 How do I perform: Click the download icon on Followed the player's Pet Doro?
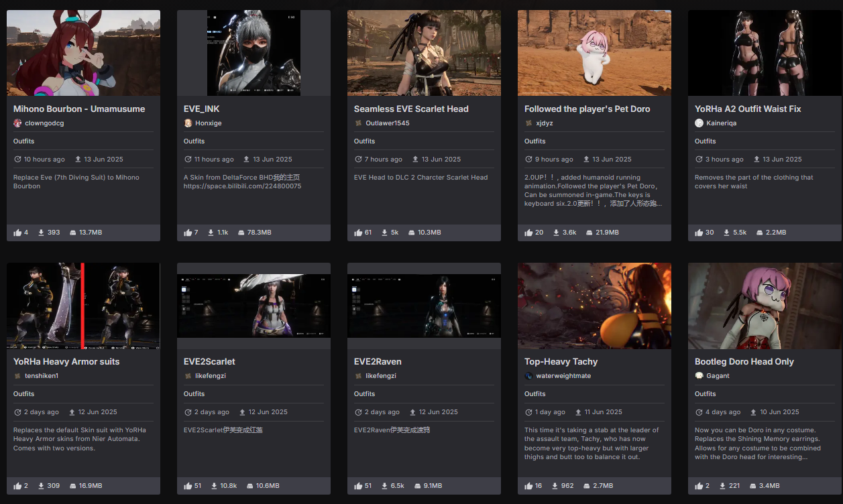(552, 233)
